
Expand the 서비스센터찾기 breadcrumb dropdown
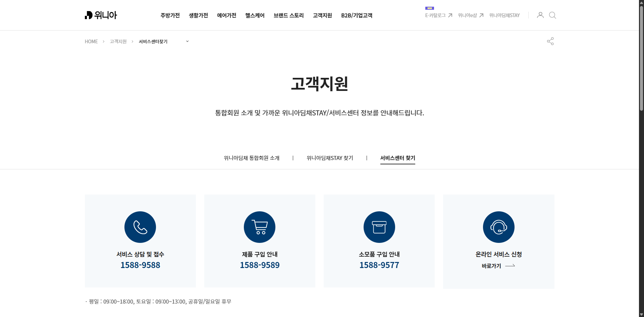coord(187,41)
